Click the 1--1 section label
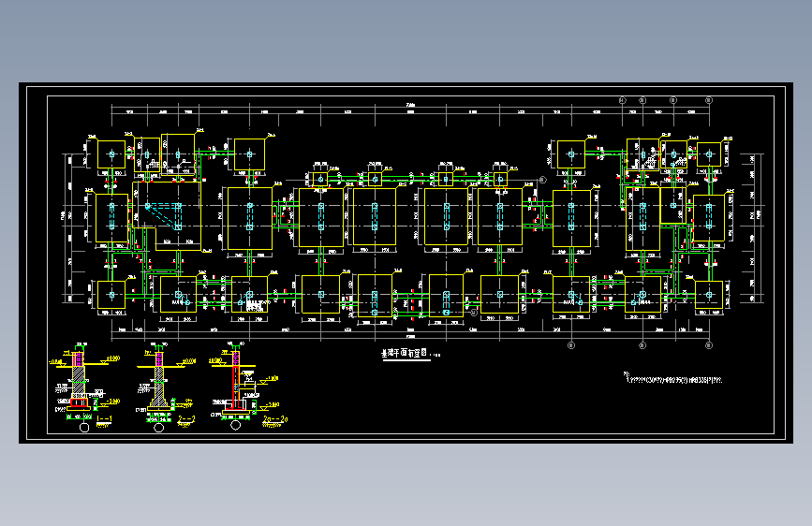This screenshot has height=526, width=812. click(104, 418)
